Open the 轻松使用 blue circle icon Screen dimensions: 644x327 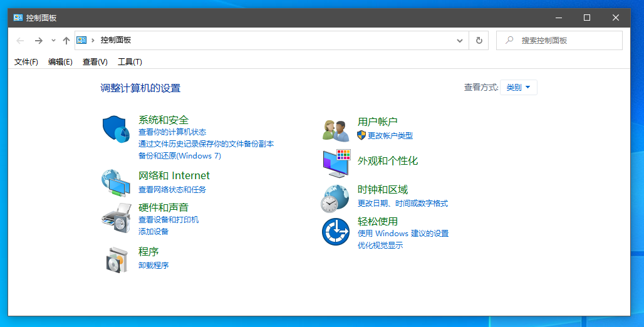click(336, 232)
